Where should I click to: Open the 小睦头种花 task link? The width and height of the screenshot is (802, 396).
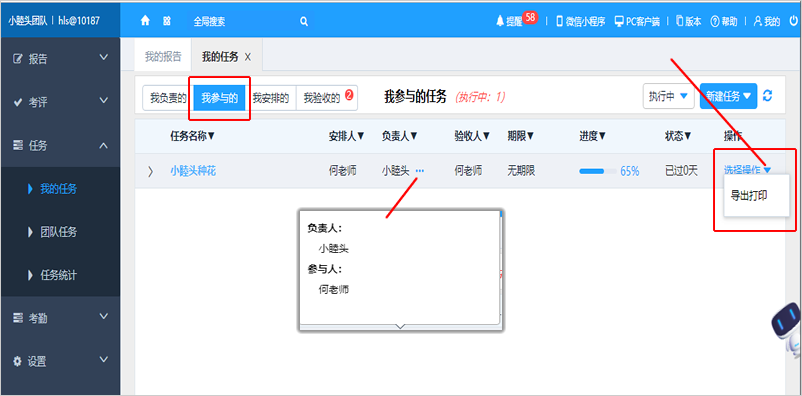(193, 171)
